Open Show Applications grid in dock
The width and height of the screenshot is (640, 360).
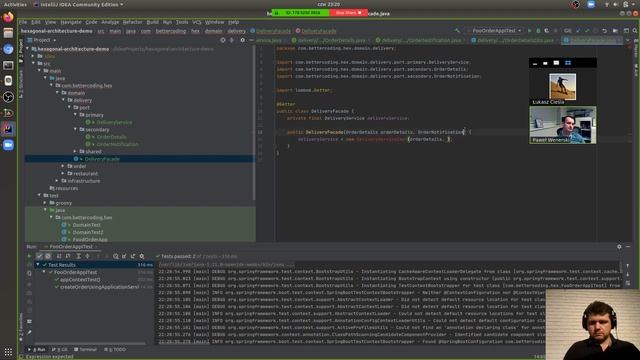tap(8, 351)
